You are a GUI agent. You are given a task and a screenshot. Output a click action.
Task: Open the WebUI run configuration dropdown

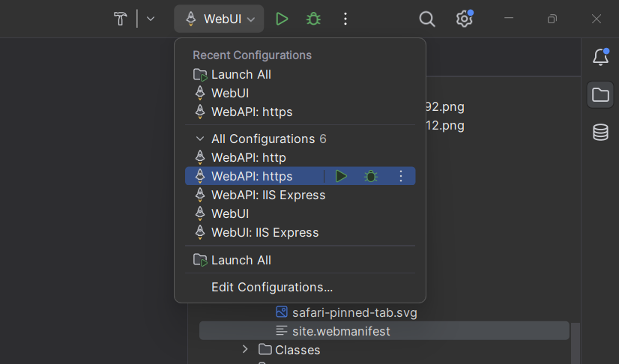tap(220, 19)
